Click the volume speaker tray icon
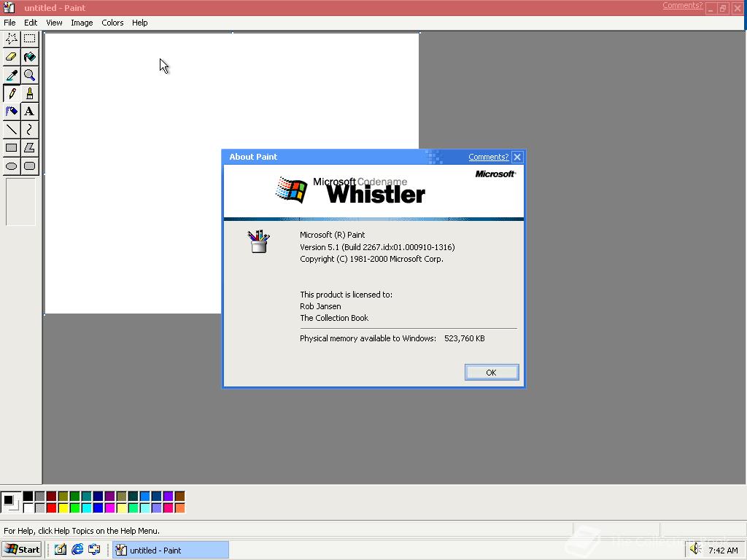 [x=695, y=549]
